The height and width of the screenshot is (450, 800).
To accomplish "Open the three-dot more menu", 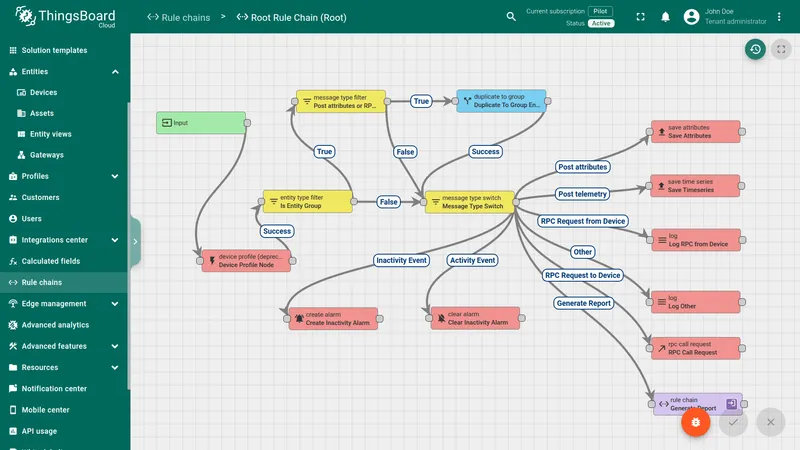I will pyautogui.click(x=779, y=17).
